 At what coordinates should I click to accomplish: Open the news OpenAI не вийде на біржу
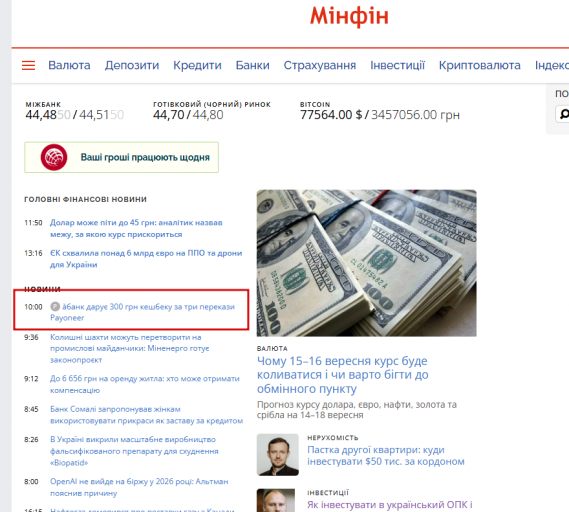pyautogui.click(x=139, y=487)
